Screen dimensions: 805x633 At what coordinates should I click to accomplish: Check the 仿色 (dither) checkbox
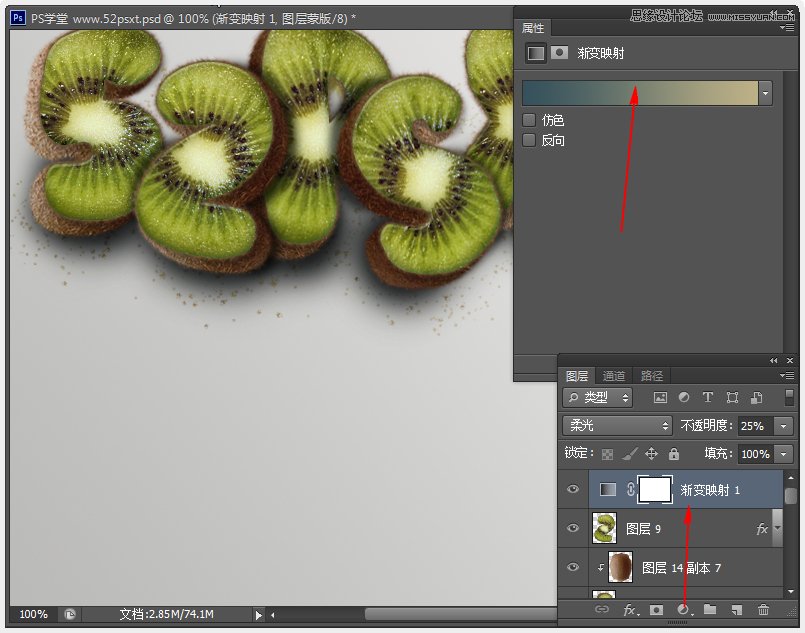(x=527, y=119)
